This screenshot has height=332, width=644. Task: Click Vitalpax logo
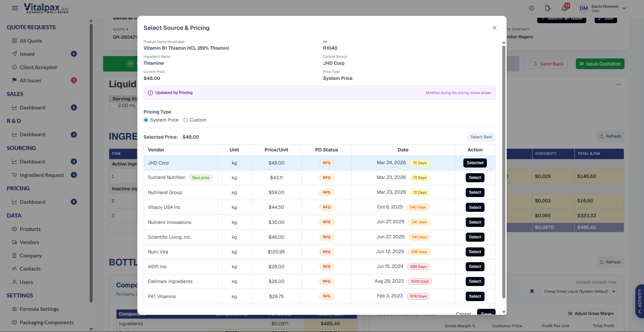tap(46, 8)
